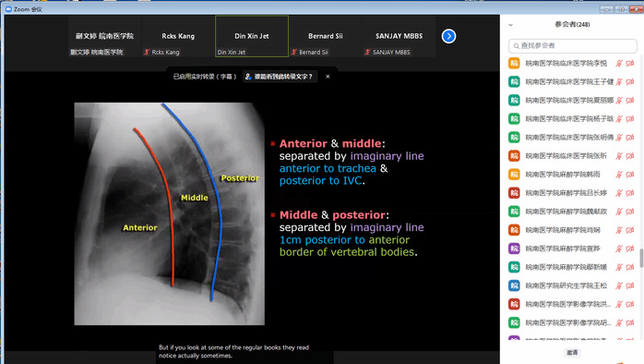Open 'who can see this transcript' prompt
The image size is (644, 364).
280,77
